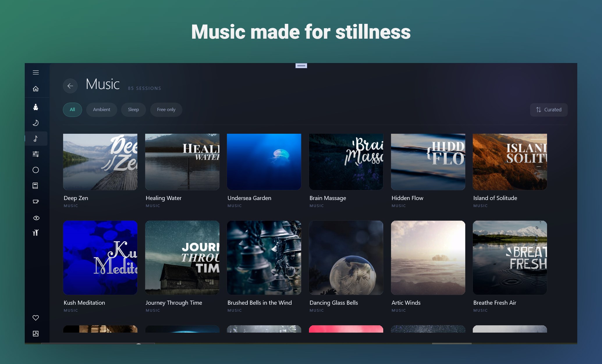The image size is (602, 364).
Task: Go back using the arrow button
Action: pyautogui.click(x=70, y=86)
